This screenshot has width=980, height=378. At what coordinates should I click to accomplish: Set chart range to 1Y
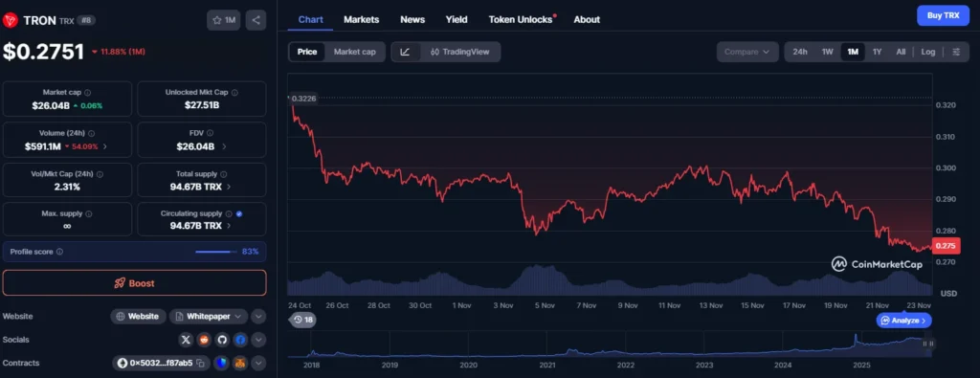877,52
